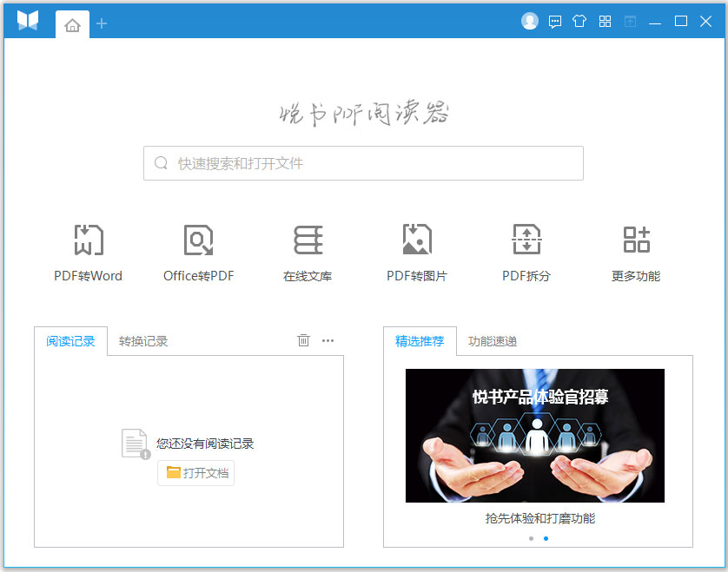Click the quick search input field
This screenshot has width=728, height=572.
363,163
